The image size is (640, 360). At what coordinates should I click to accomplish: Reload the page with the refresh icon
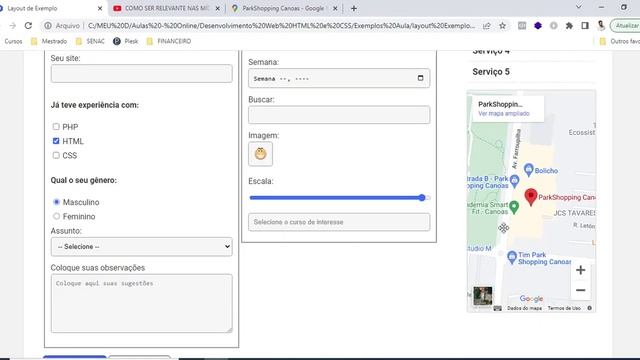pyautogui.click(x=28, y=26)
